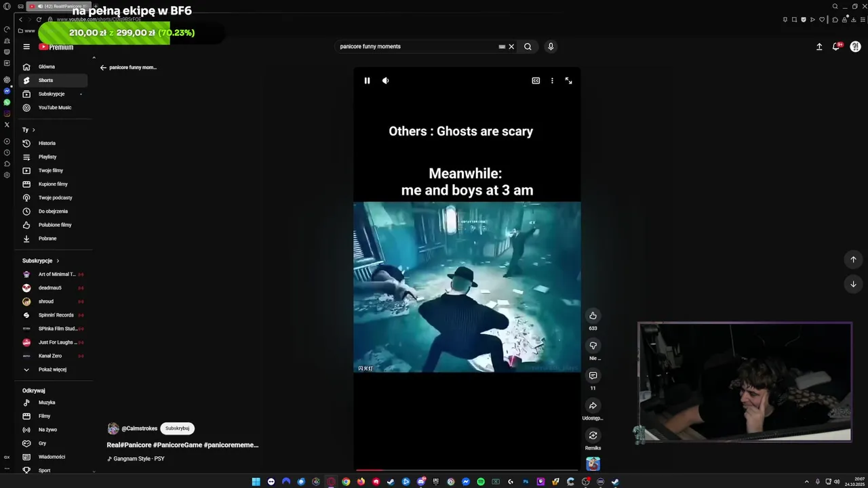Open the Real#Panicore video title
The width and height of the screenshot is (868, 488).
[182, 445]
